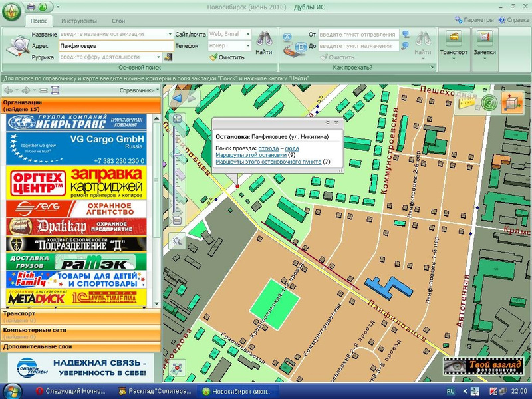The image size is (532, 399).
Task: Click the heart icon at map bottom left
Action: [x=177, y=368]
